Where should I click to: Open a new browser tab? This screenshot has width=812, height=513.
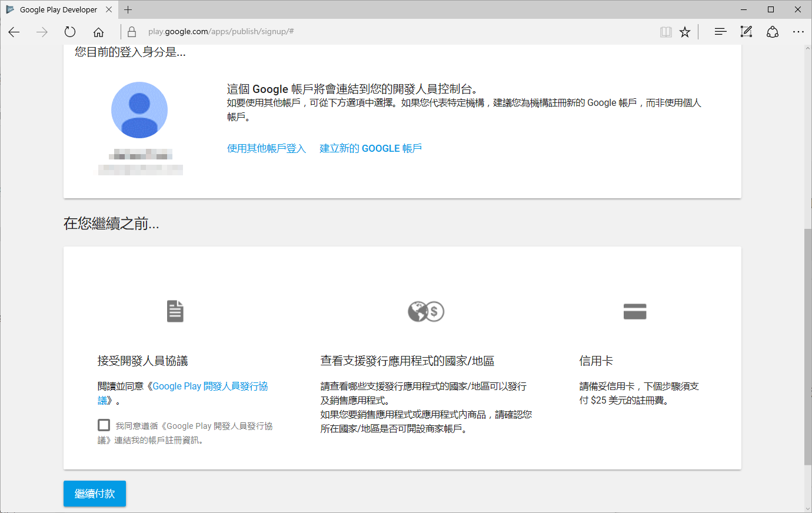click(x=128, y=9)
